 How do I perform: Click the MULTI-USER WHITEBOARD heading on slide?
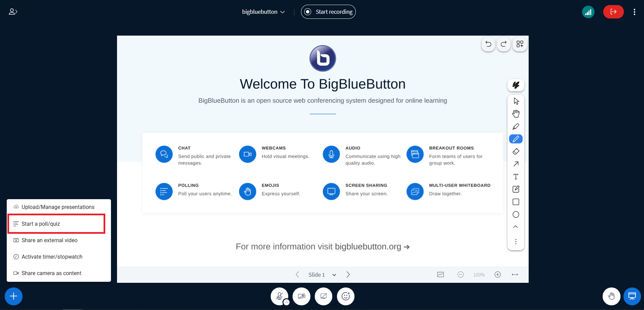(460, 185)
